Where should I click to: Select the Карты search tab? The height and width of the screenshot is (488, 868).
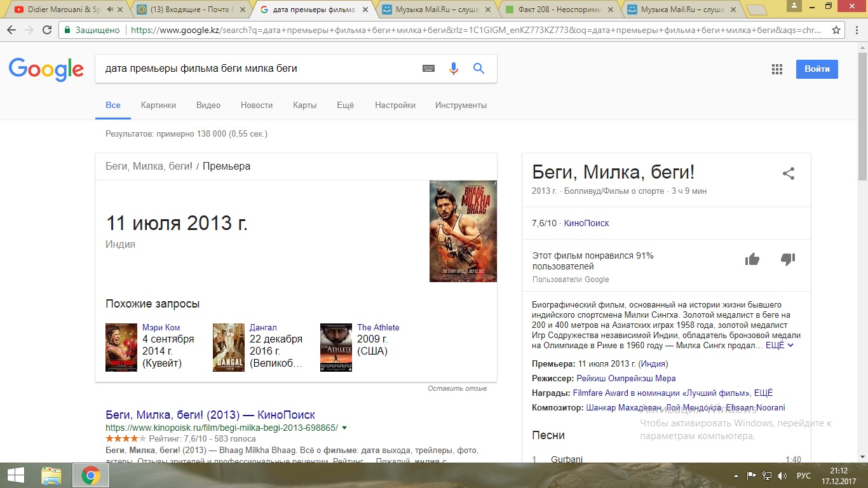[x=305, y=105]
